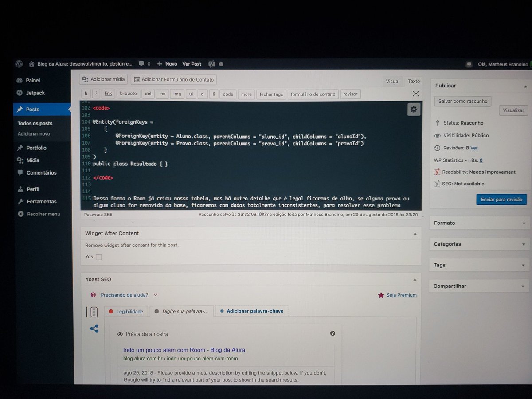Screen dimensions: 532x399
Task: Open Portfolio in the sidebar
Action: tap(36, 148)
